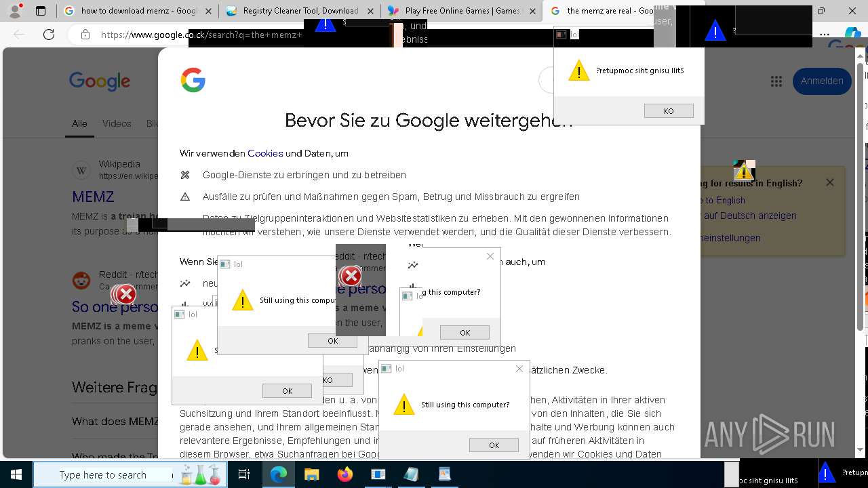Click the Reddit favicon in results

coord(81,280)
